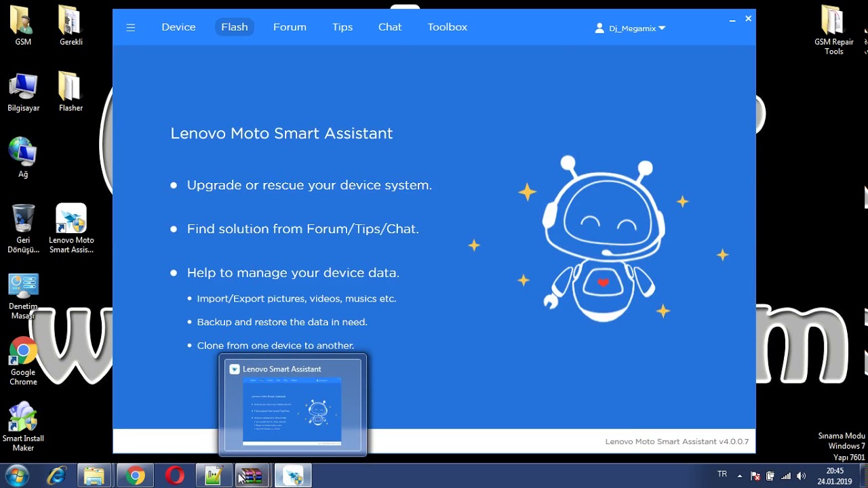Launch Internet Explorer from the taskbar
The width and height of the screenshot is (868, 488).
click(56, 476)
